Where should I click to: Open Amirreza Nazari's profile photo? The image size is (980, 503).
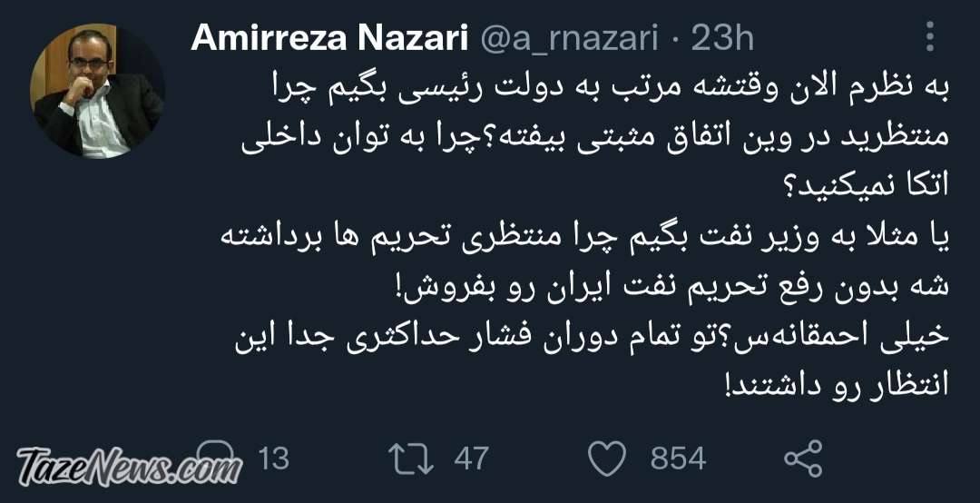97,90
